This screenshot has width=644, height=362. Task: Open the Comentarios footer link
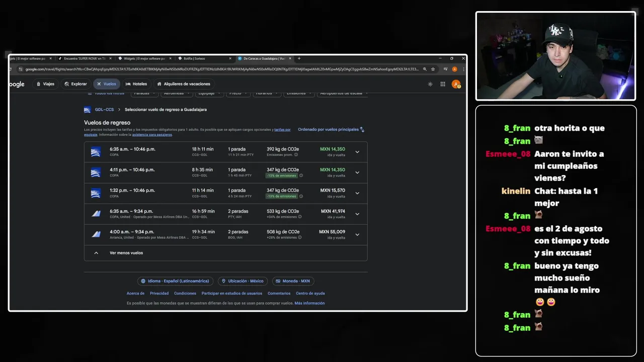(279, 293)
